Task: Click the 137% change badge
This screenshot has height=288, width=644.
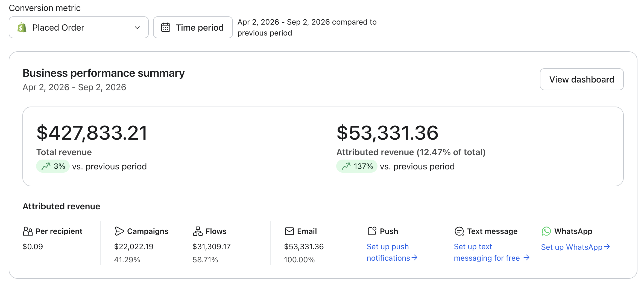Action: (357, 166)
